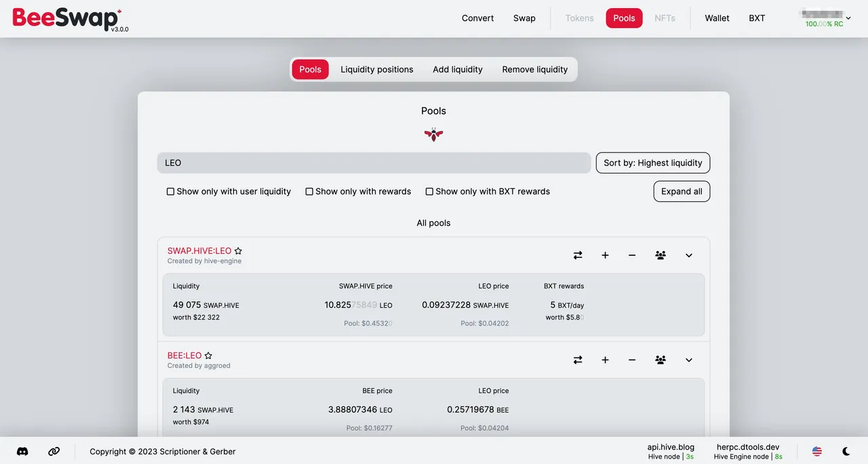
Task: Remove liquidity minus icon for SWAP.HIVE:LEO
Action: (632, 255)
